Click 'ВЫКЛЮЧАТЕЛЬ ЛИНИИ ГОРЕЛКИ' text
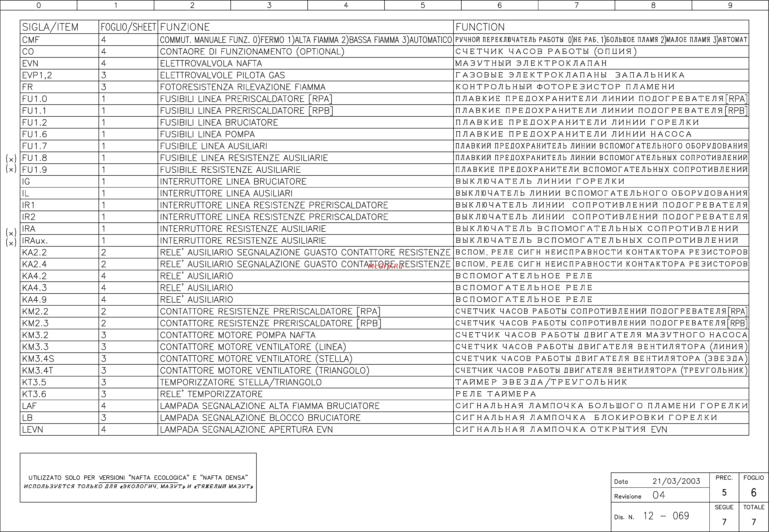 pos(540,181)
